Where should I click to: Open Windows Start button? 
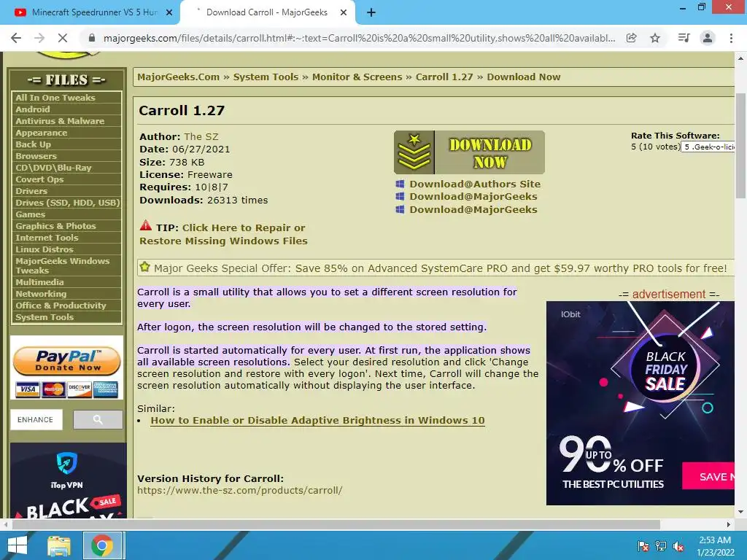pyautogui.click(x=18, y=545)
